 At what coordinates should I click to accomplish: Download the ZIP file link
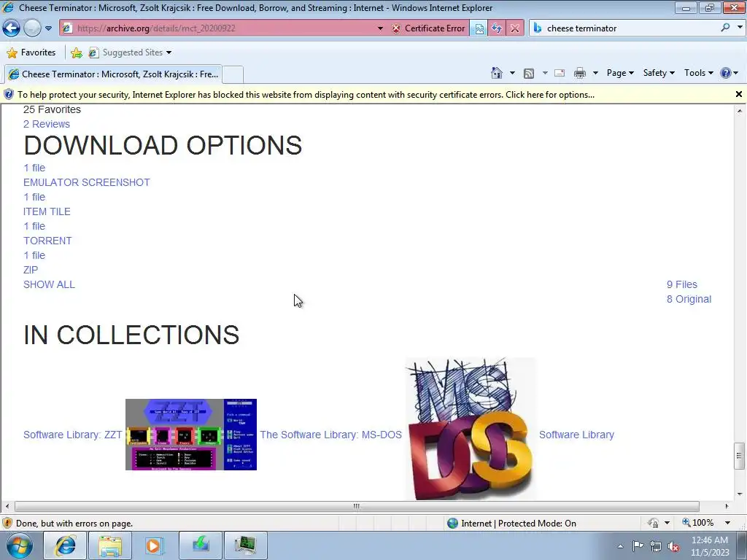pos(31,270)
